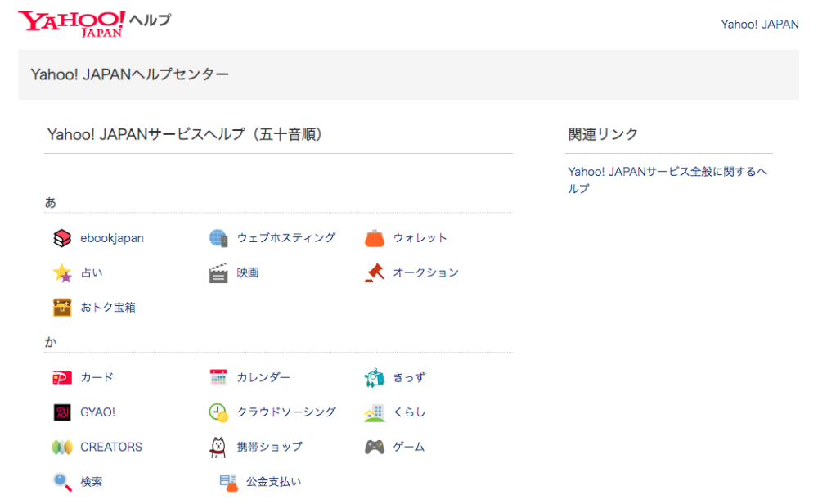Open the おトク宝箱 help link

(108, 308)
